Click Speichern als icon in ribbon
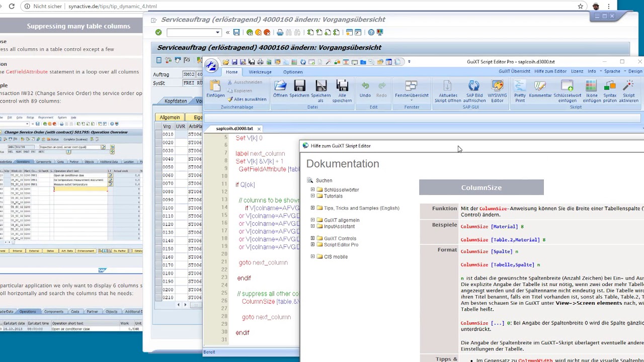Image resolution: width=644 pixels, height=362 pixels. tap(321, 90)
